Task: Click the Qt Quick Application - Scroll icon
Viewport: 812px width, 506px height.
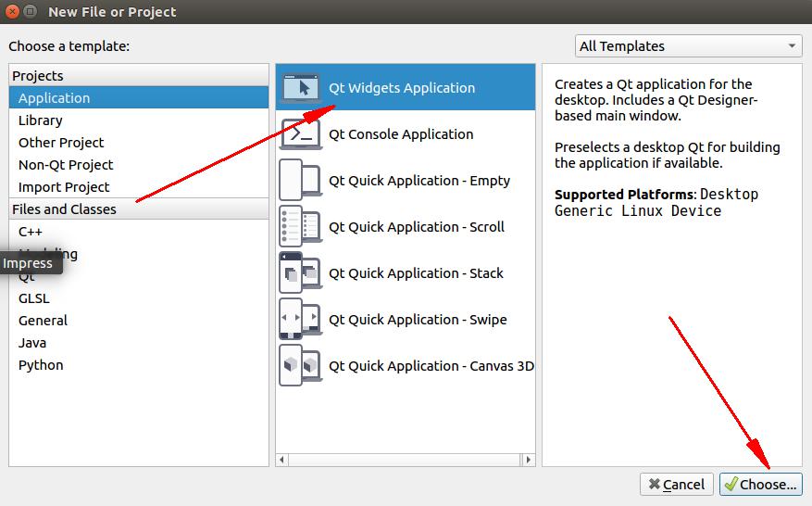Action: (300, 226)
